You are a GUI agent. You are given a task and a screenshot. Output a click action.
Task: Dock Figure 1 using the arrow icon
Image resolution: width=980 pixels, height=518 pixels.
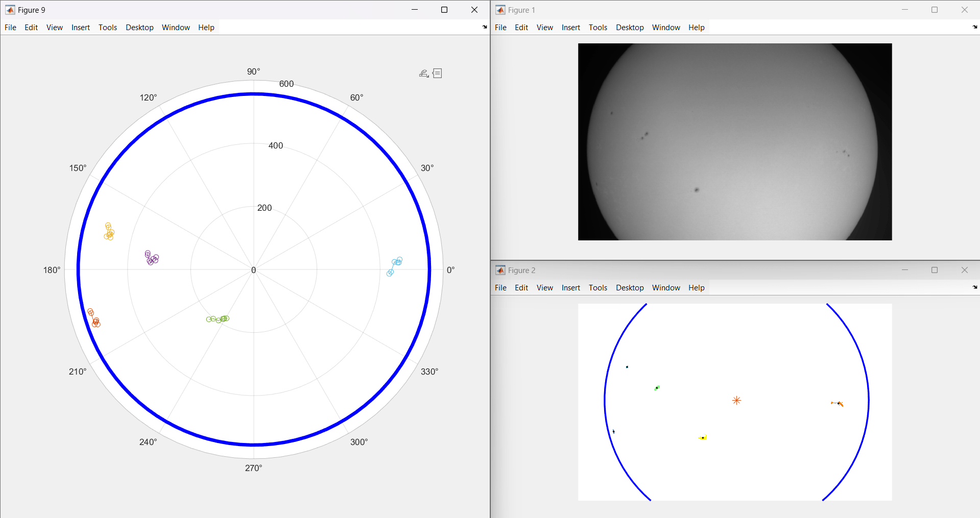974,27
